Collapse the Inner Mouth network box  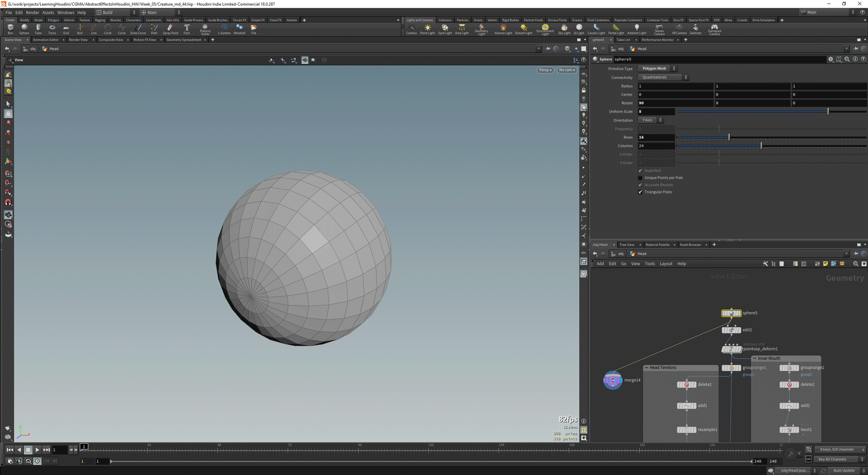[755, 358]
